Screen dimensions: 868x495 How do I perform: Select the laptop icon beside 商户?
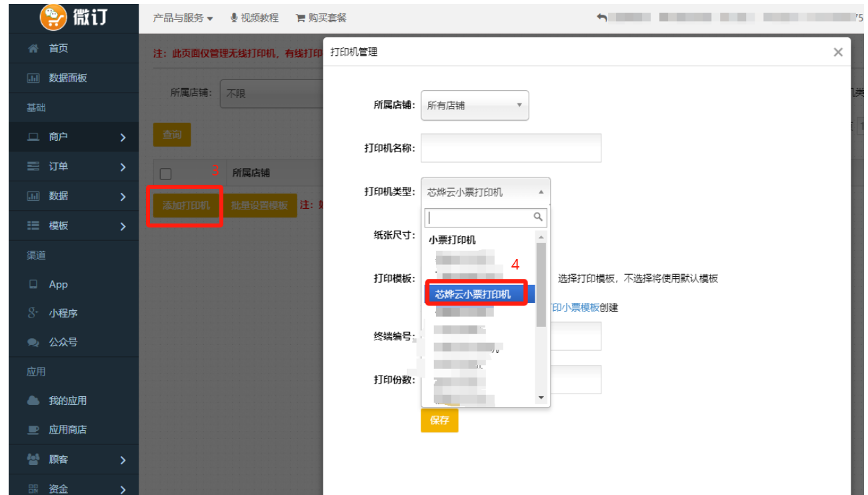click(x=33, y=137)
